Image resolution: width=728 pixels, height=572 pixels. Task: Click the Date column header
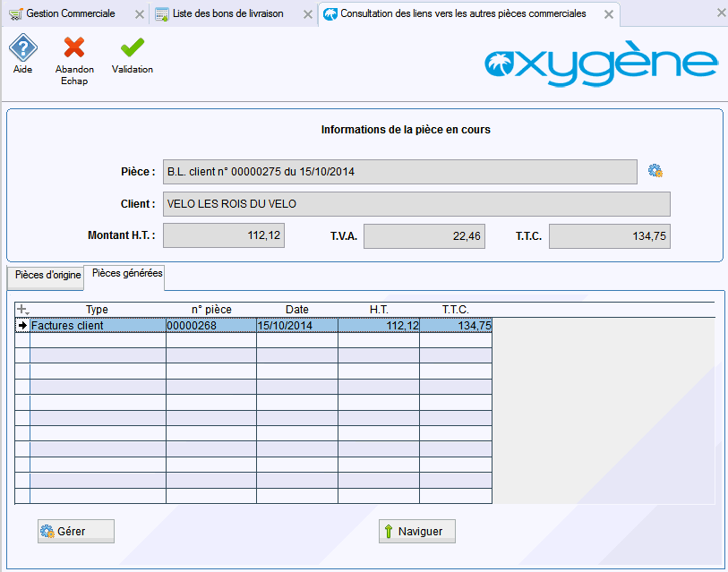point(297,310)
